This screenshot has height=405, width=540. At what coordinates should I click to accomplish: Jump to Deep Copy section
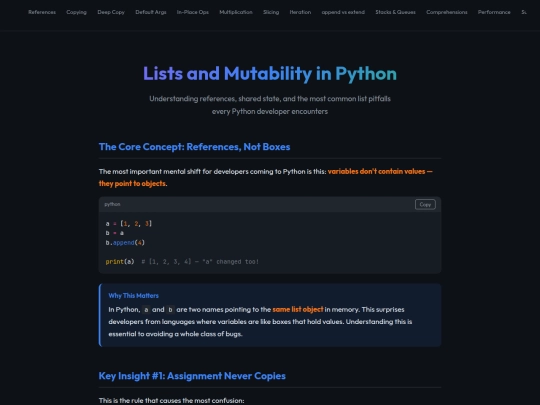[x=111, y=12]
